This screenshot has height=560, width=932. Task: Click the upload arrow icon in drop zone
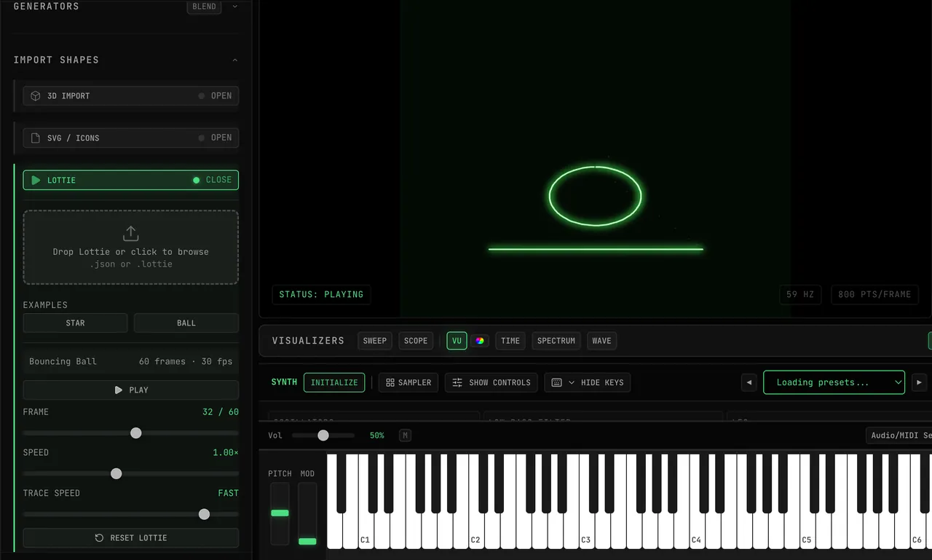[130, 234]
